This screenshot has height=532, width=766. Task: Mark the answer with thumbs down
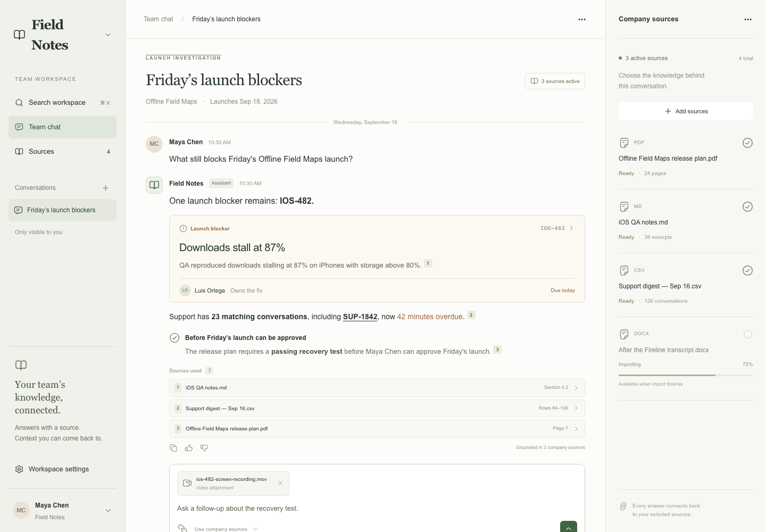tap(204, 448)
